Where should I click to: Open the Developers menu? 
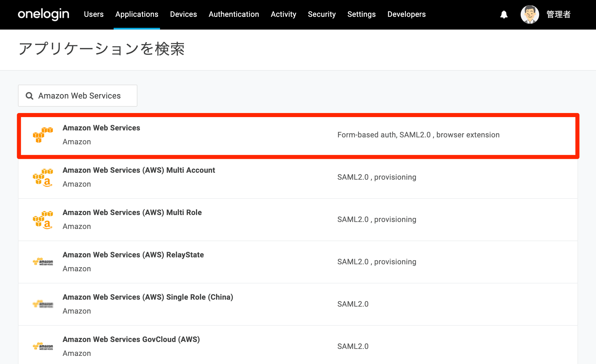406,14
